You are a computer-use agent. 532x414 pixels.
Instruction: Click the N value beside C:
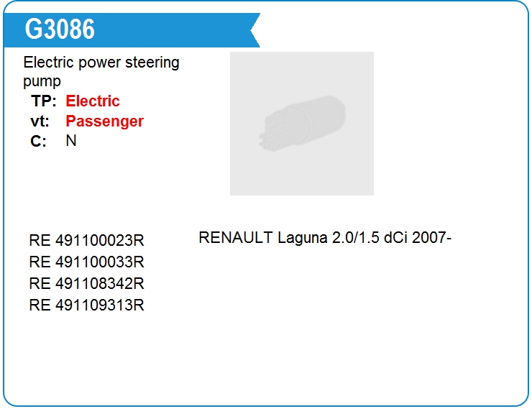(x=71, y=141)
